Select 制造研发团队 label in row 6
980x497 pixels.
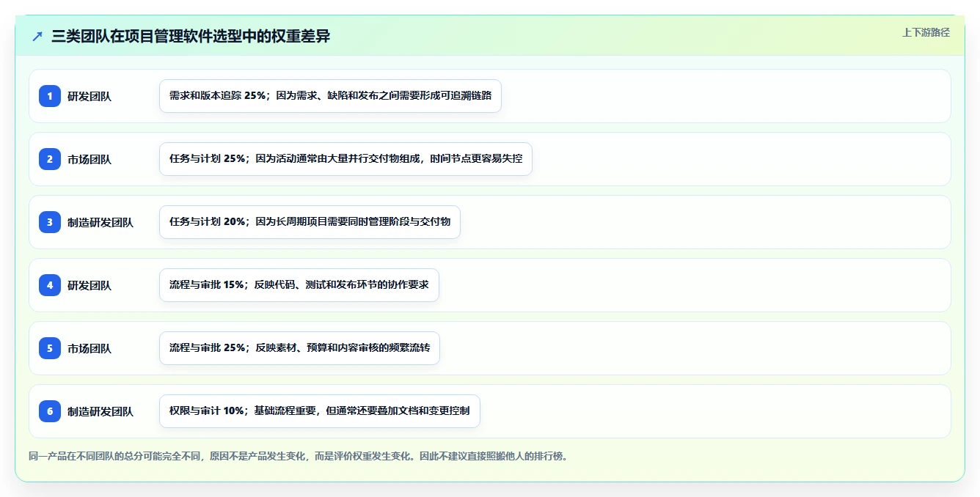(x=100, y=411)
